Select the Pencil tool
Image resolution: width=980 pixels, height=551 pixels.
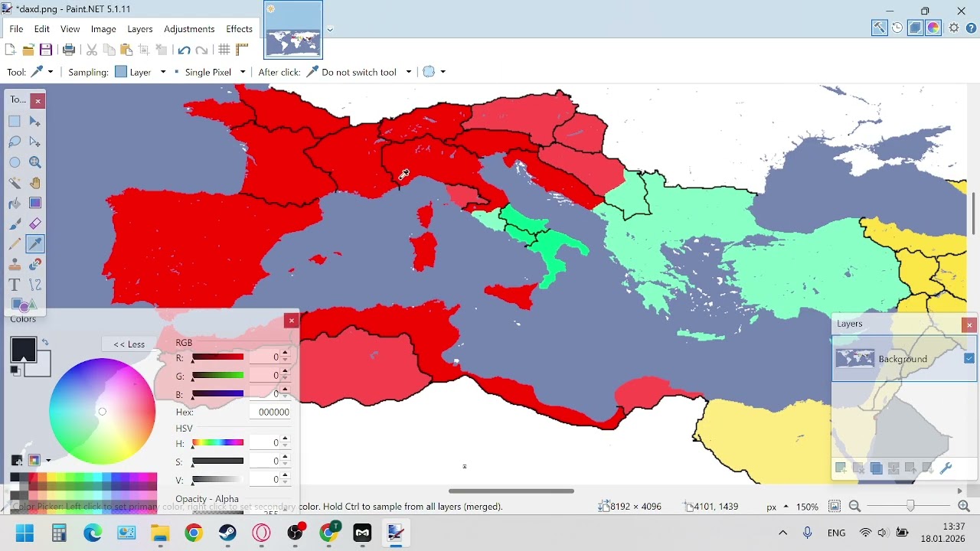15,244
